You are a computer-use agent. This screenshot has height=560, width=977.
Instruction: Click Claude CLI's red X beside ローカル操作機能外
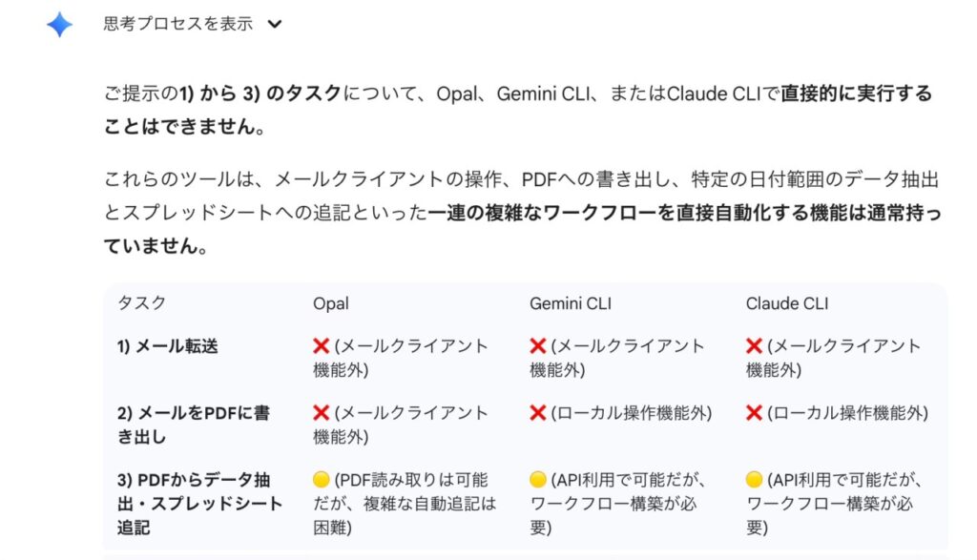pyautogui.click(x=754, y=413)
